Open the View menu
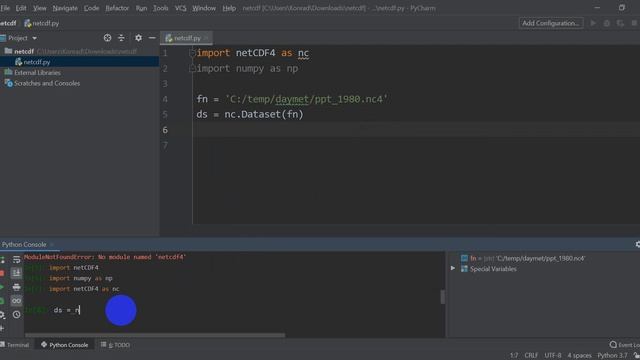Image resolution: width=640 pixels, height=360 pixels. tap(40, 8)
